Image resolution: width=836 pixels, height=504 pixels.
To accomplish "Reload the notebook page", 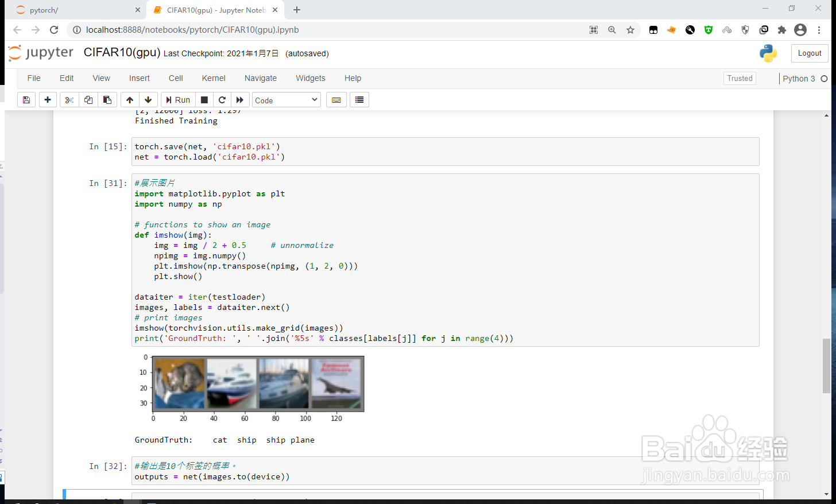I will pos(54,30).
